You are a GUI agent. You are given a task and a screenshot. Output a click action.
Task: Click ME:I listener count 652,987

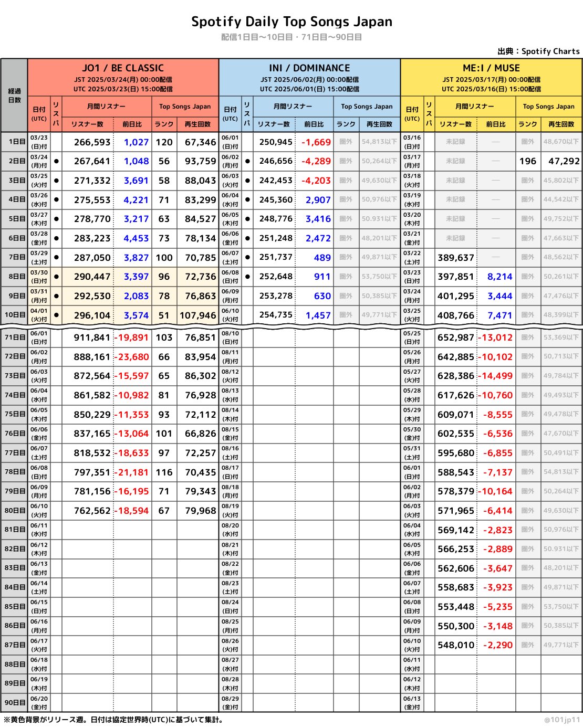[455, 337]
